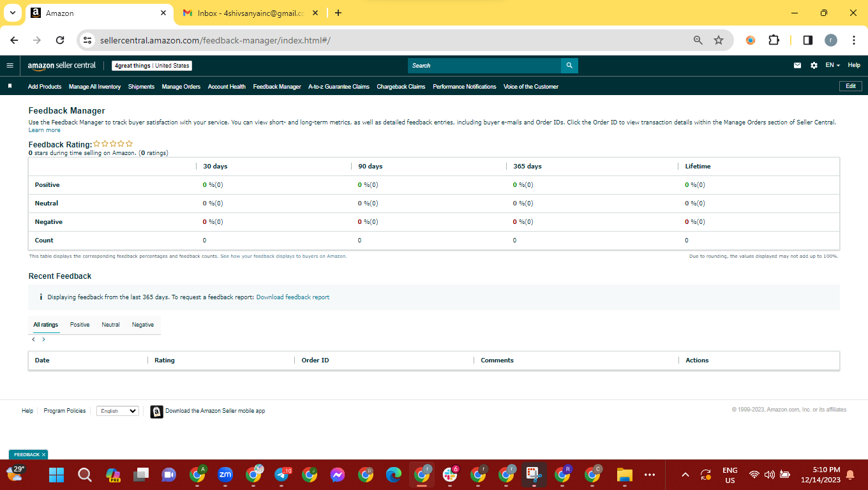Screen dimensions: 868x490
Task: Open the Chrome tab search dropdown arrow
Action: (x=12, y=13)
